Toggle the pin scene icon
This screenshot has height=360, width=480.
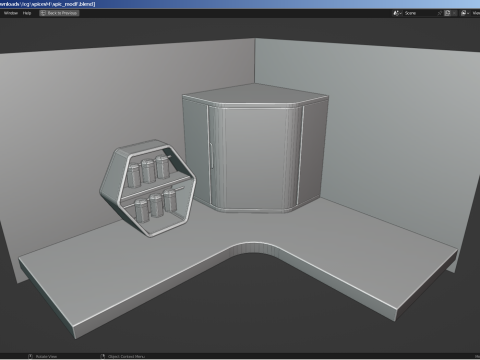[440, 13]
